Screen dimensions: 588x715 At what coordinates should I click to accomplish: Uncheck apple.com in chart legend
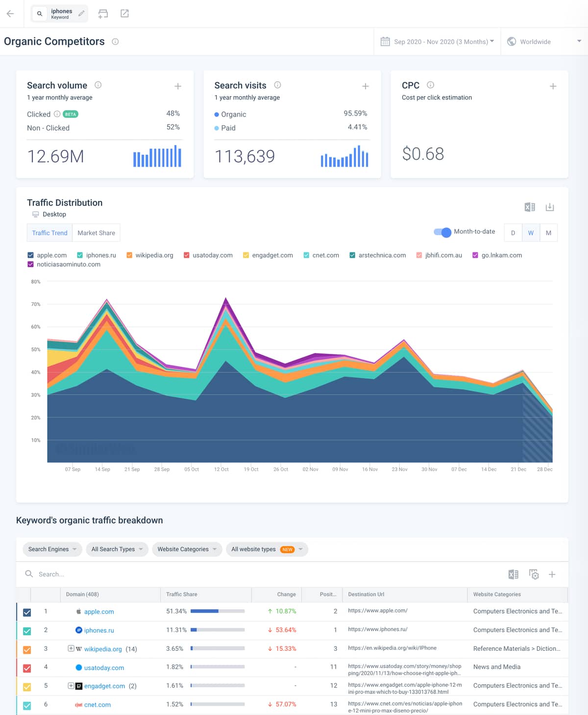coord(30,255)
